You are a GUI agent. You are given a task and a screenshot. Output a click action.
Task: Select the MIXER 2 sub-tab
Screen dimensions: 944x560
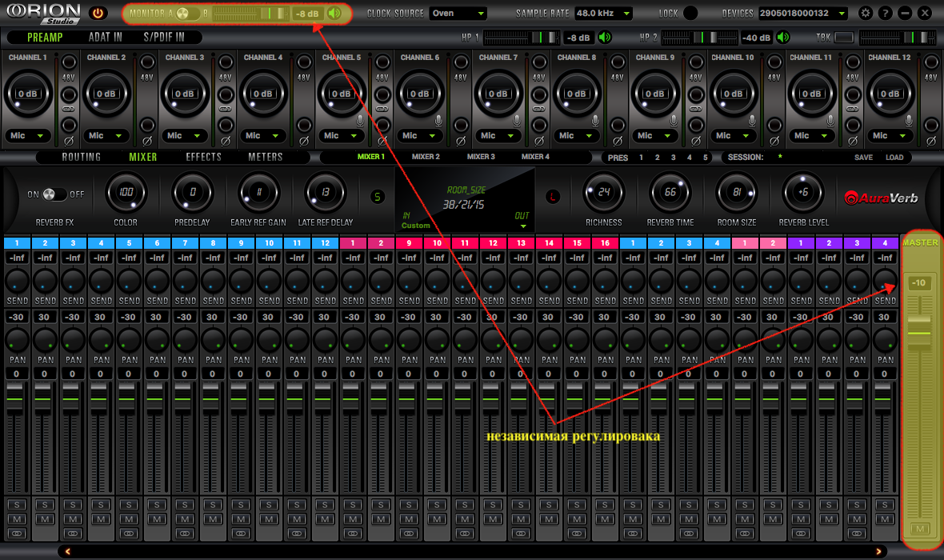[426, 157]
